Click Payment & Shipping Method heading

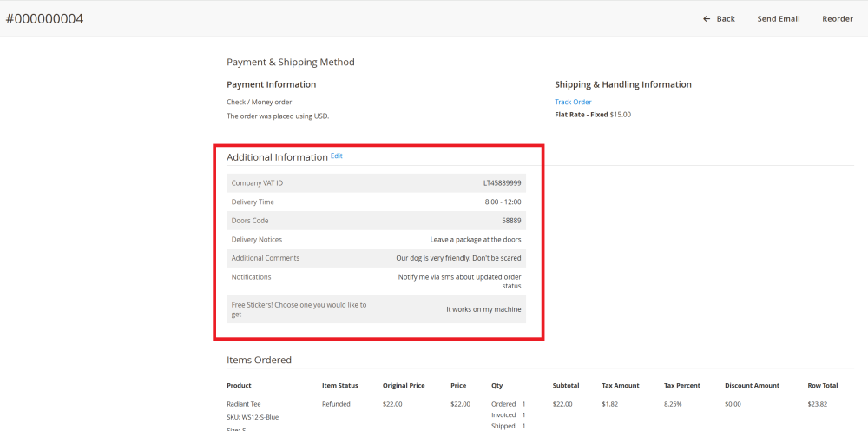[x=291, y=62]
